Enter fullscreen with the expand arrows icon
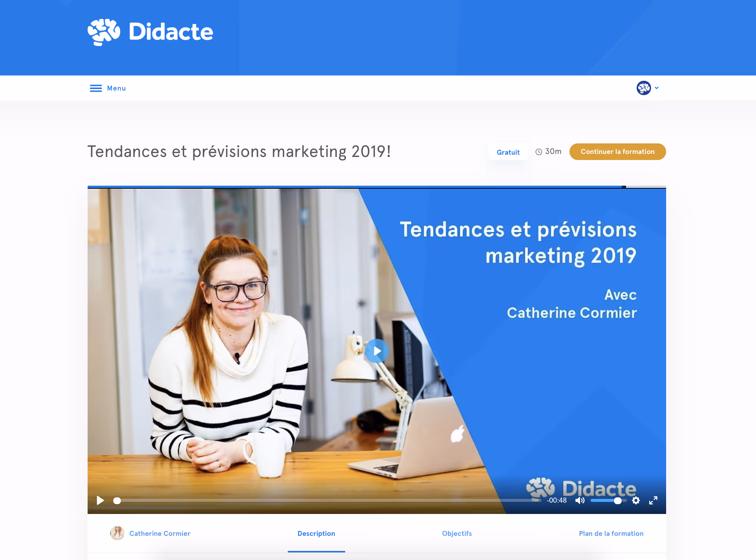 pyautogui.click(x=653, y=500)
